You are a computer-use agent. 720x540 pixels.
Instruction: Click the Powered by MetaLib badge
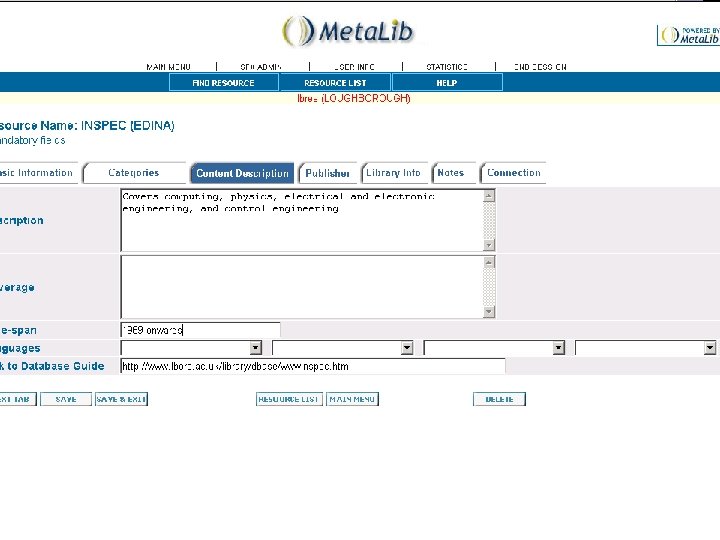pyautogui.click(x=688, y=35)
